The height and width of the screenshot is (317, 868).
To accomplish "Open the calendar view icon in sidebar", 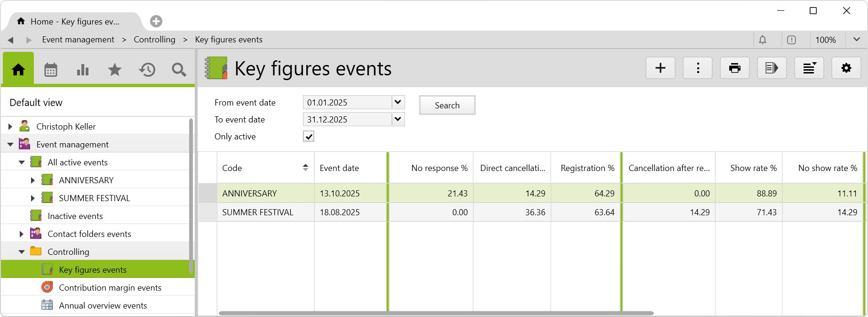I will pyautogui.click(x=51, y=70).
